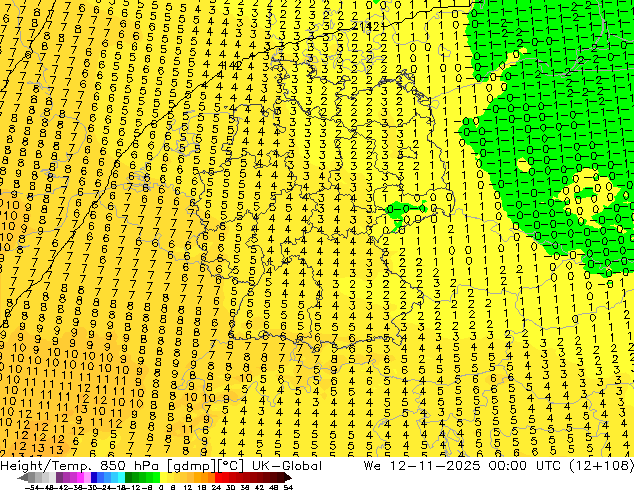The image size is (634, 490).
Task: Select the dark blue legend swatch at -30
Action: pyautogui.click(x=94, y=477)
